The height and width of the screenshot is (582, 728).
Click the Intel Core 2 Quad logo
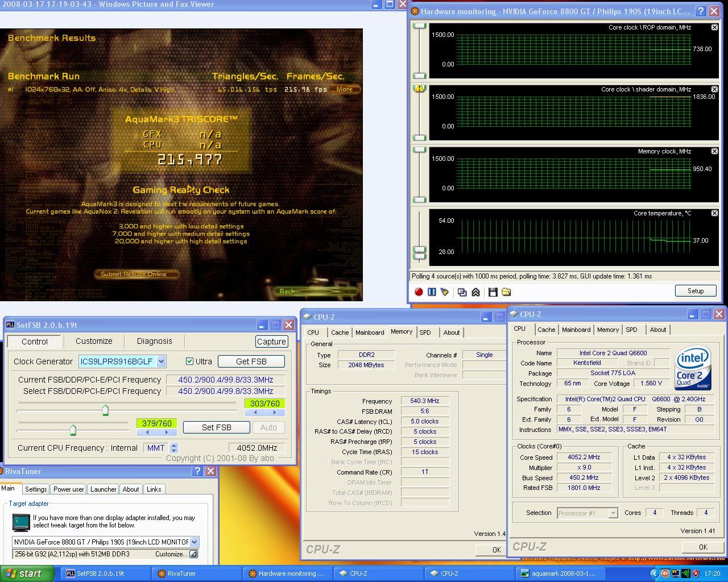[x=693, y=368]
